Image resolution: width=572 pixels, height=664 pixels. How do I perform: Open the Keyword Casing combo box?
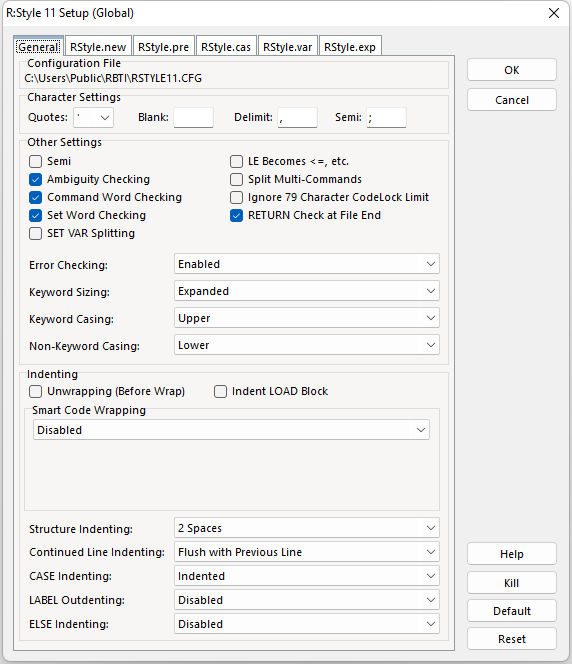[307, 318]
